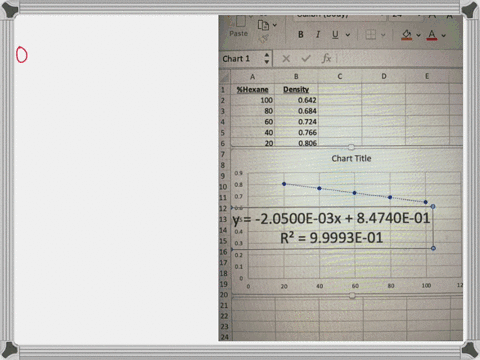The width and height of the screenshot is (480, 360).
Task: Click the Enter checkmark in formula bar
Action: [x=306, y=59]
